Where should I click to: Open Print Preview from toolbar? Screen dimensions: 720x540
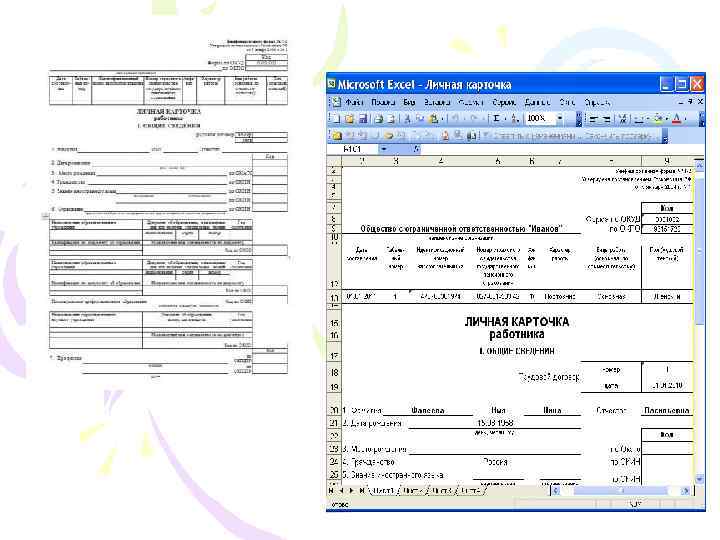tap(391, 119)
